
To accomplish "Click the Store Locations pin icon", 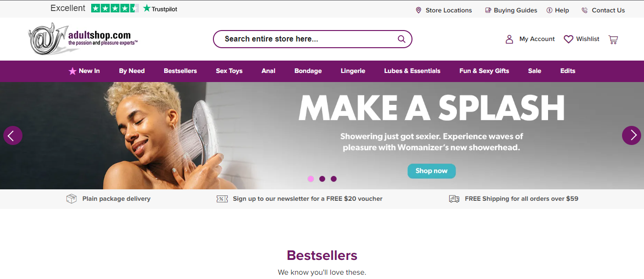I will point(419,10).
